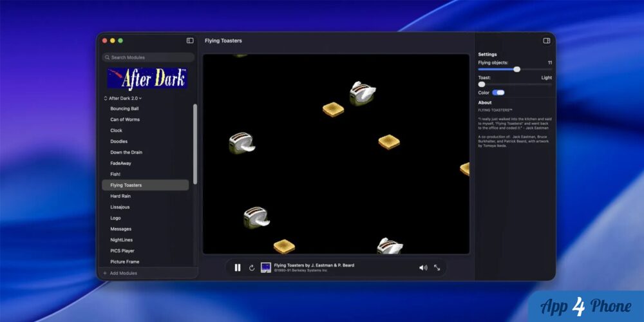
Task: Select the Doodles module
Action: point(118,141)
